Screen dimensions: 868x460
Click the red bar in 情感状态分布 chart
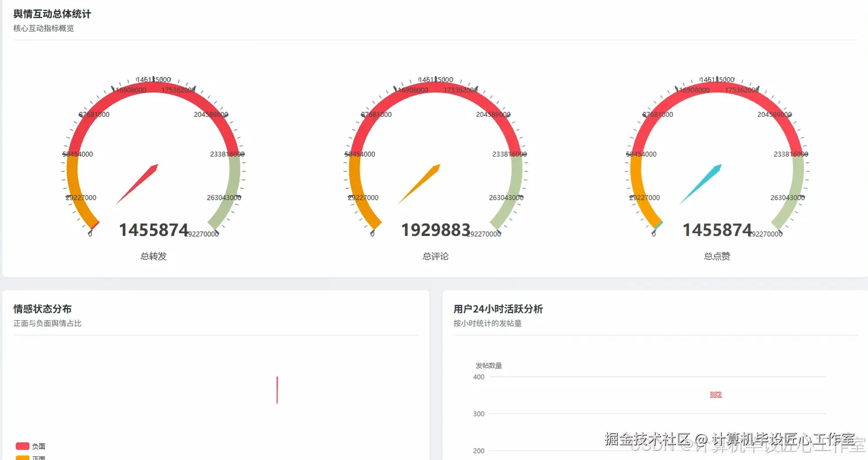(x=277, y=390)
